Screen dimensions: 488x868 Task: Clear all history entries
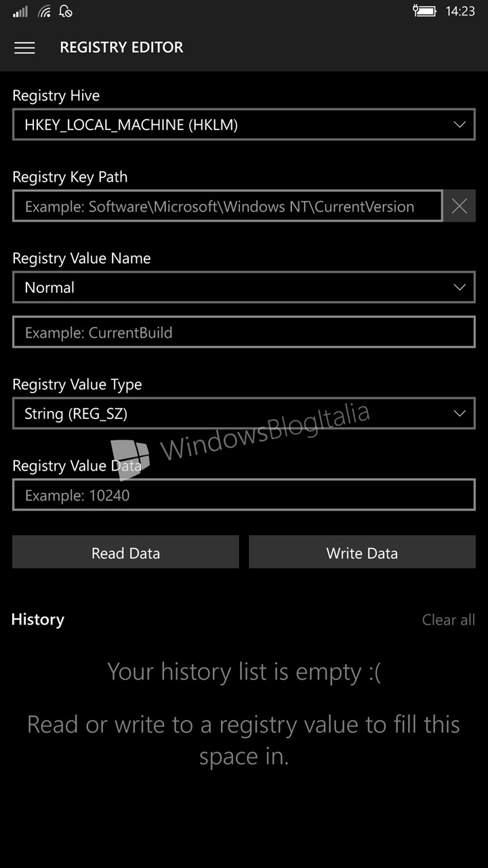[449, 620]
